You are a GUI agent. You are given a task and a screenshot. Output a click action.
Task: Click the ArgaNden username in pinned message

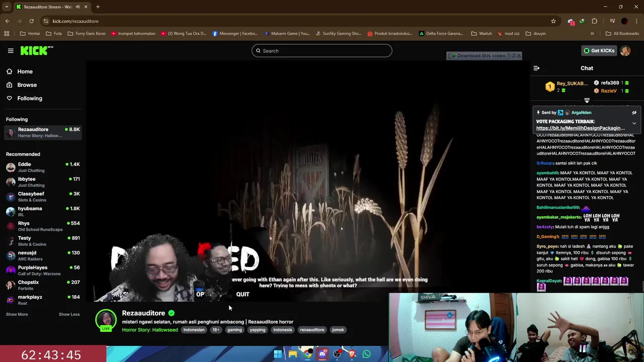click(581, 113)
